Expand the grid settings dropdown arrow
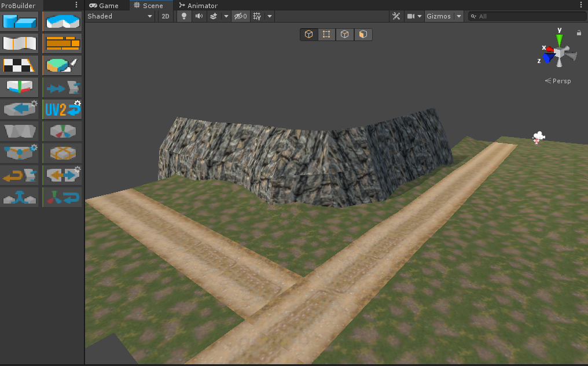588x366 pixels. coord(269,16)
